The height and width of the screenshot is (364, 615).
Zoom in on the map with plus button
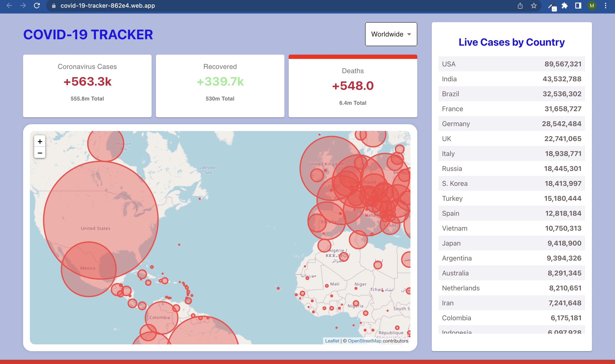40,141
